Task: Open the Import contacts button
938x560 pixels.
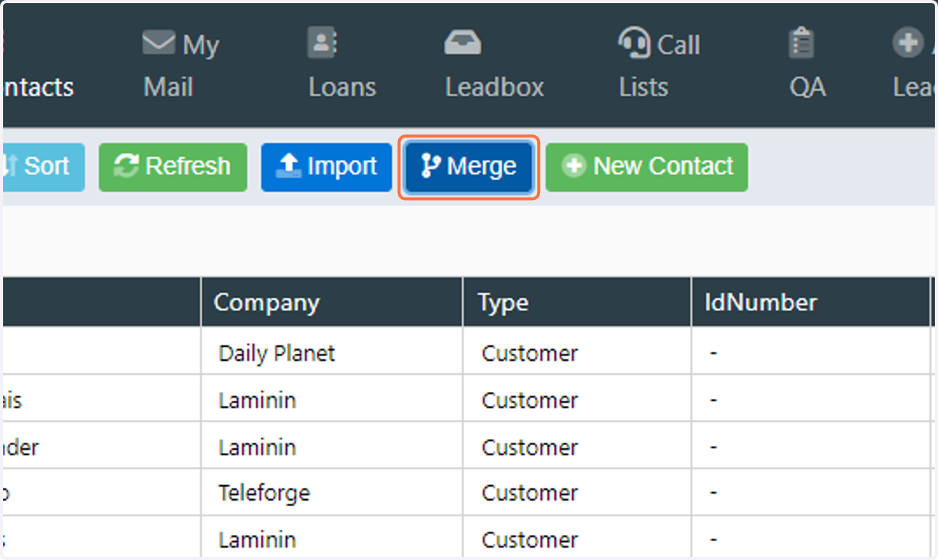Action: 327,166
